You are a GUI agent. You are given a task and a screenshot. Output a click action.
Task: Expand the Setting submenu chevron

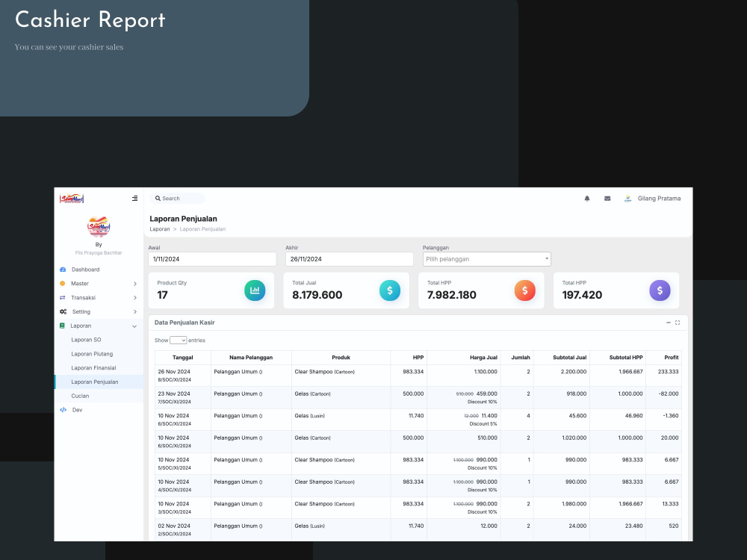(134, 312)
